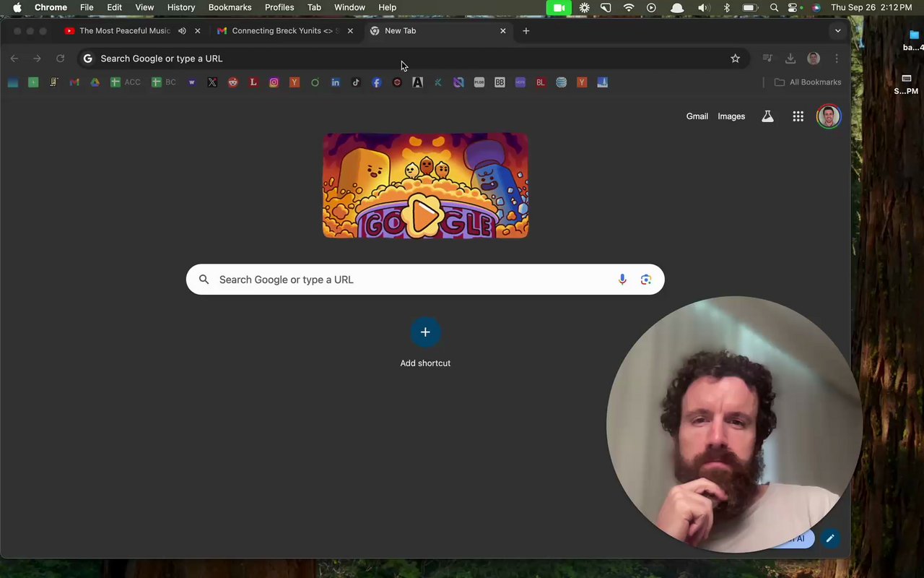Search by voice using microphone icon

pos(622,280)
